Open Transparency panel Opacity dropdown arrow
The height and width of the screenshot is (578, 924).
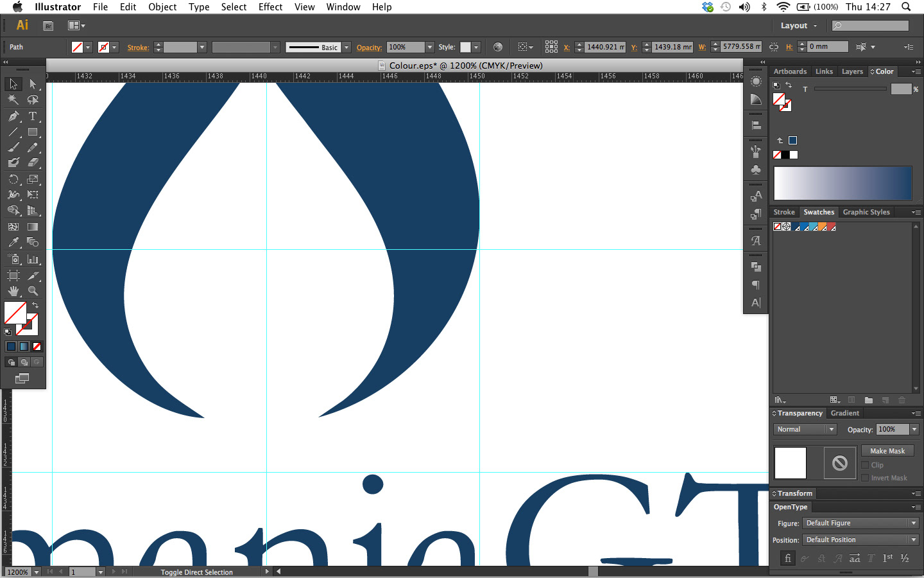point(914,429)
